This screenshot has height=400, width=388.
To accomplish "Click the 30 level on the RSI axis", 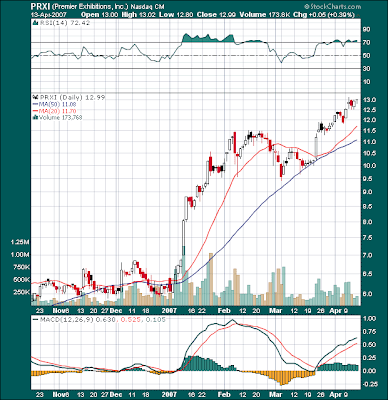I will [366, 69].
